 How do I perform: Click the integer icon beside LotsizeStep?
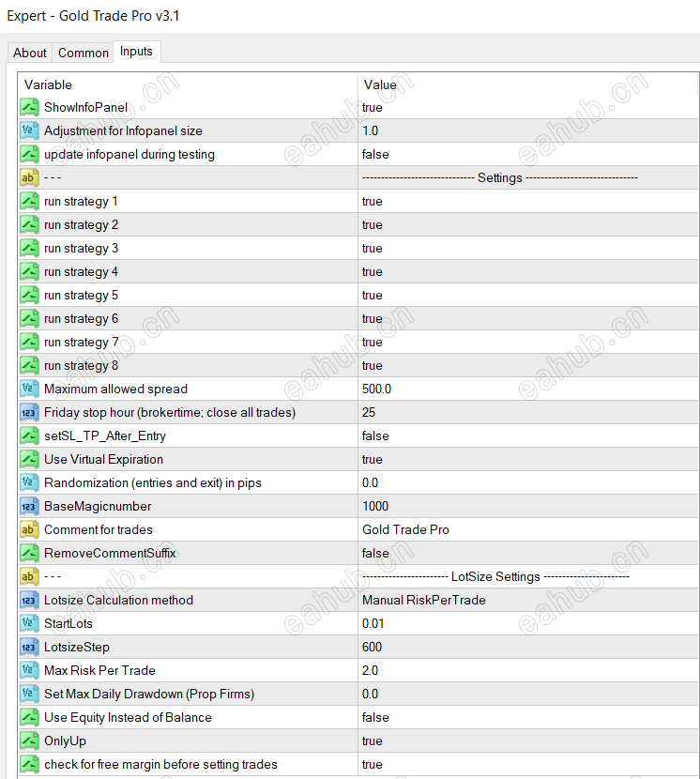29,647
